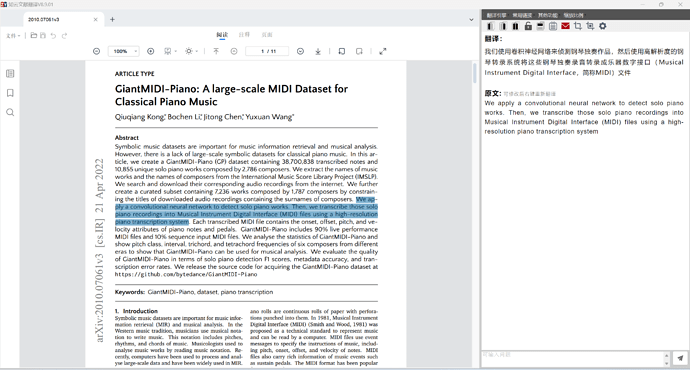This screenshot has height=370, width=690.
Task: Jump to the last page with the down-bar arrow icon
Action: [x=318, y=51]
